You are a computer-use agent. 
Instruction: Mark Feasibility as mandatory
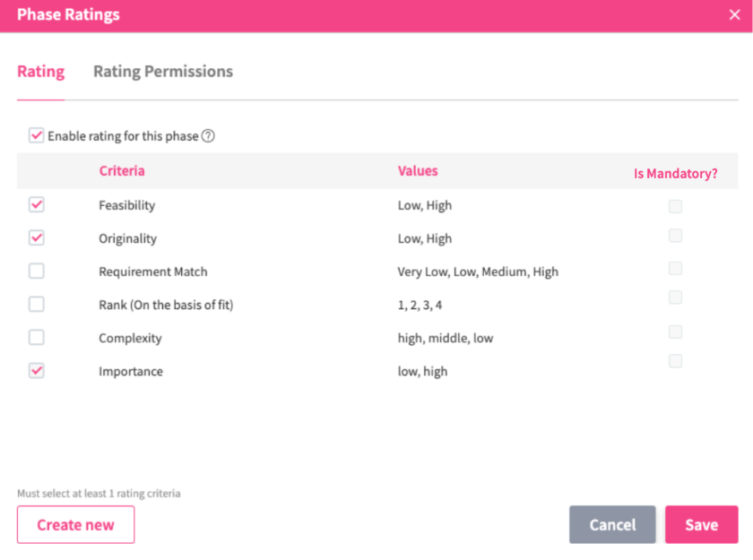click(675, 206)
